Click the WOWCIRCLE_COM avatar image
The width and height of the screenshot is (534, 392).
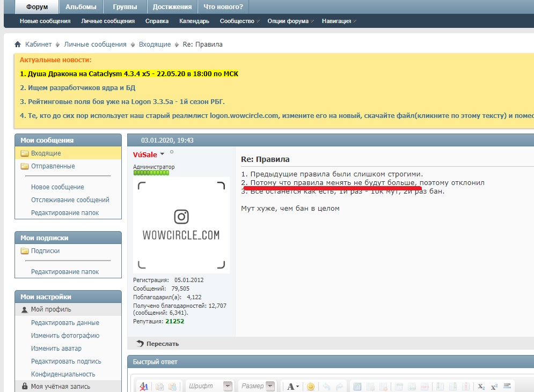coord(181,225)
